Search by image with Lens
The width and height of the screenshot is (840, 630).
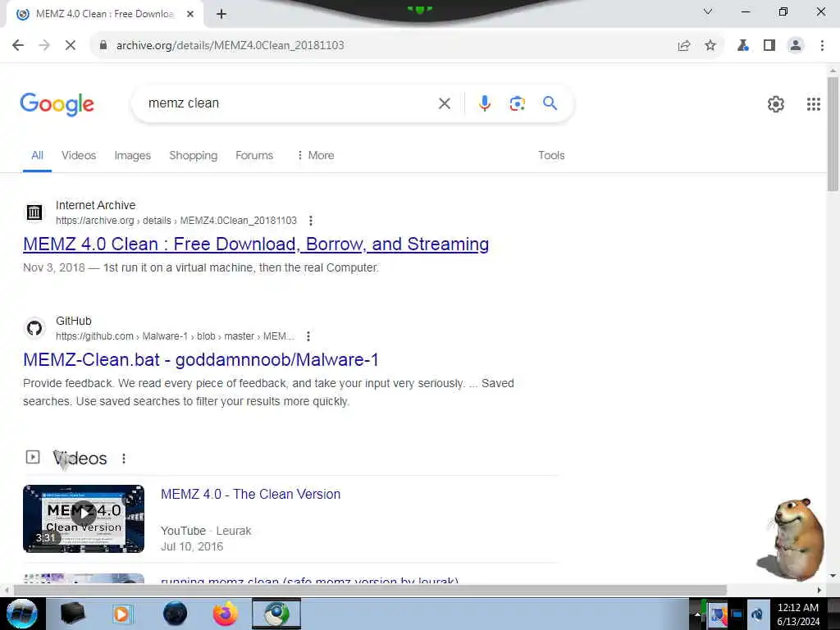tap(517, 103)
